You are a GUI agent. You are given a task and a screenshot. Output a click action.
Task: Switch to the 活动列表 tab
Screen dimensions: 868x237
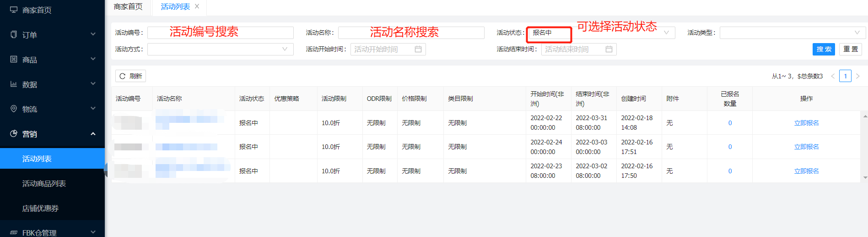(x=175, y=7)
